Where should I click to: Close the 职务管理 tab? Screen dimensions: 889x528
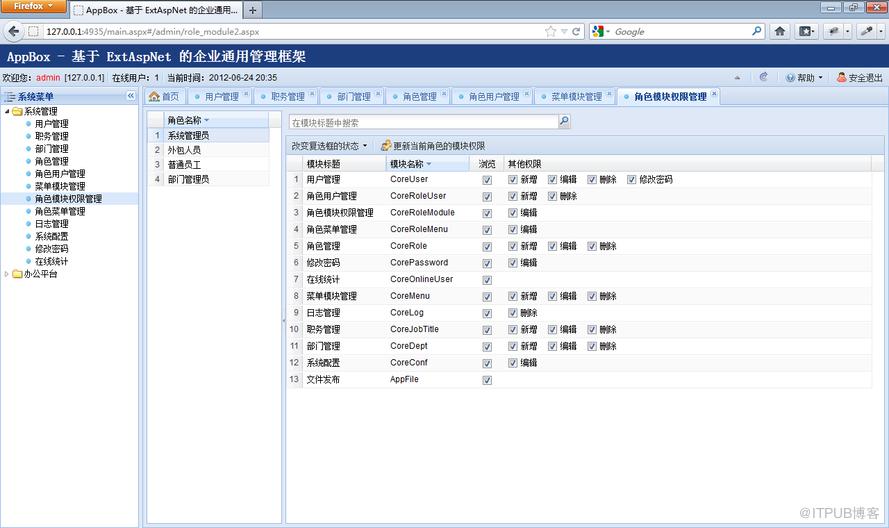pyautogui.click(x=312, y=94)
